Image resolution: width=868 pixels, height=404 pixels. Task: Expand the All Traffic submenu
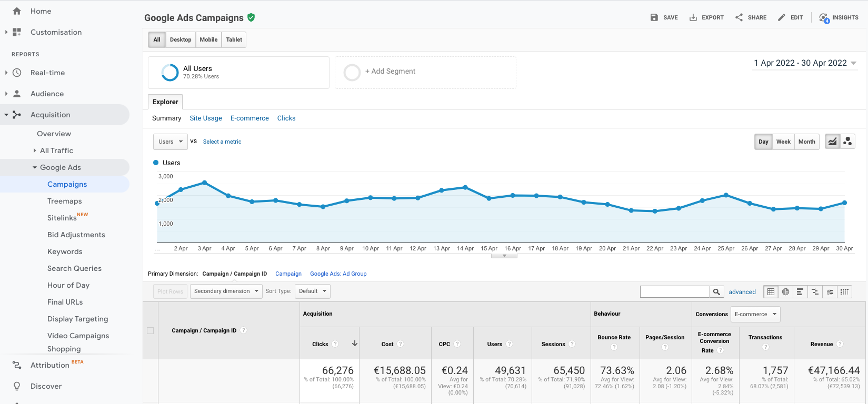[35, 150]
